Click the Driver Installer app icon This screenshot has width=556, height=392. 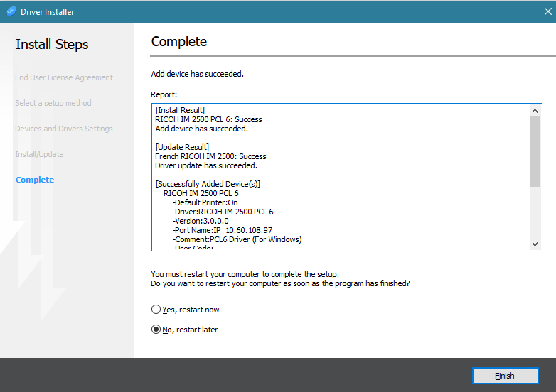(11, 11)
